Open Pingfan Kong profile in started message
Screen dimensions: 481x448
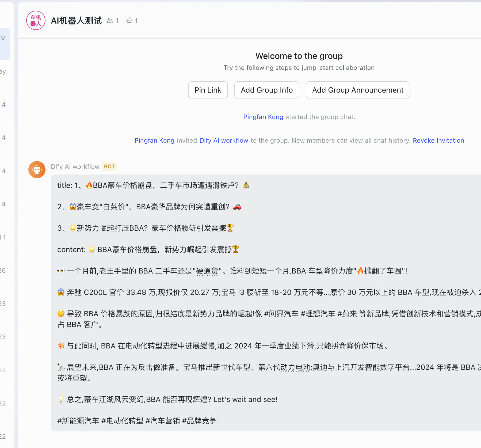(263, 117)
